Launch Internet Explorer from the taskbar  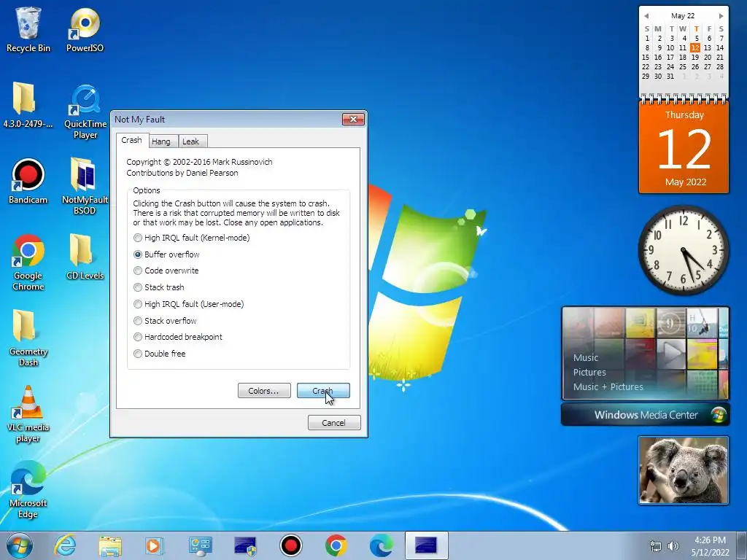[65, 545]
